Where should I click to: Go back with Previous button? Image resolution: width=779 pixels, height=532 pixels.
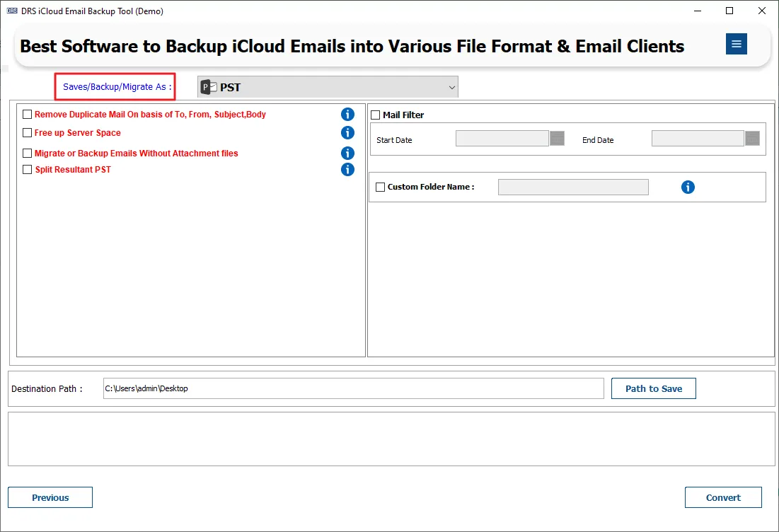coord(50,497)
